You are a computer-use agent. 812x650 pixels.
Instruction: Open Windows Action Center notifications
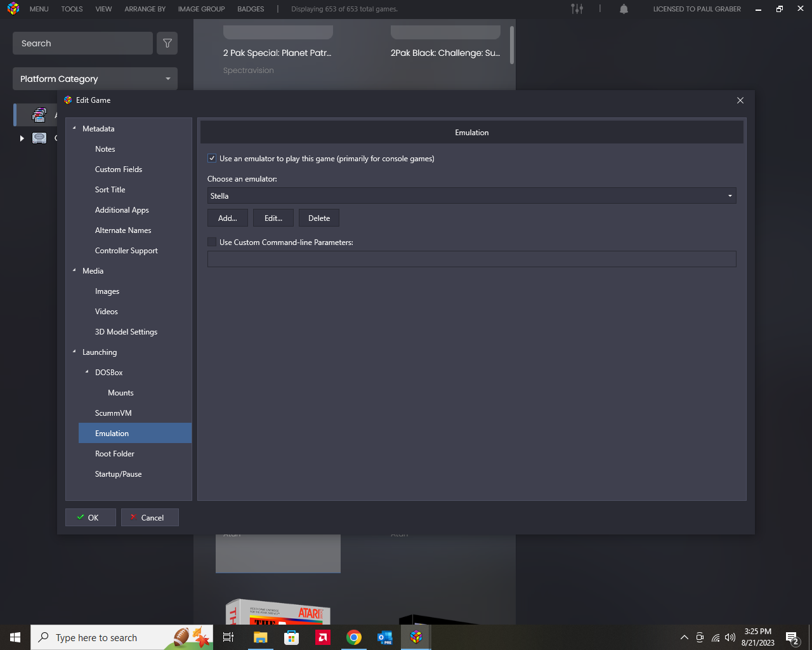click(792, 637)
